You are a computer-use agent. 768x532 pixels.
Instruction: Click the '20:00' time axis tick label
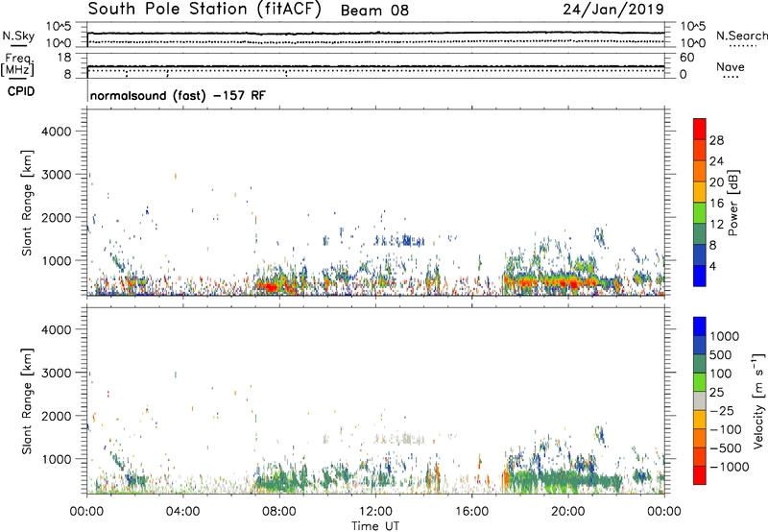tap(568, 512)
